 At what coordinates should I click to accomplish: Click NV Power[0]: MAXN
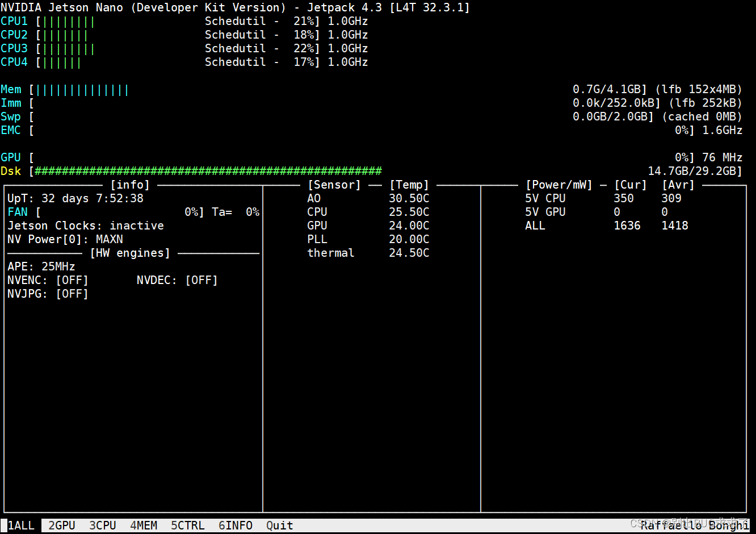[65, 239]
